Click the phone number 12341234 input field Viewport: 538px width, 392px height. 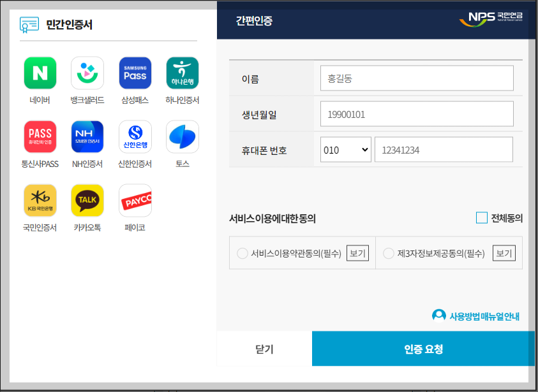coord(444,150)
